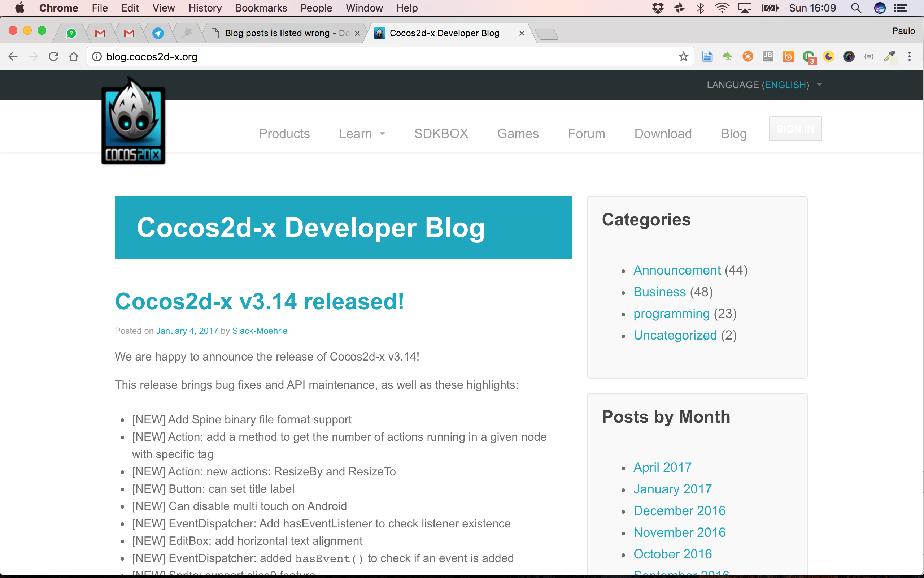View site information icon in address bar
This screenshot has width=924, height=578.
97,57
